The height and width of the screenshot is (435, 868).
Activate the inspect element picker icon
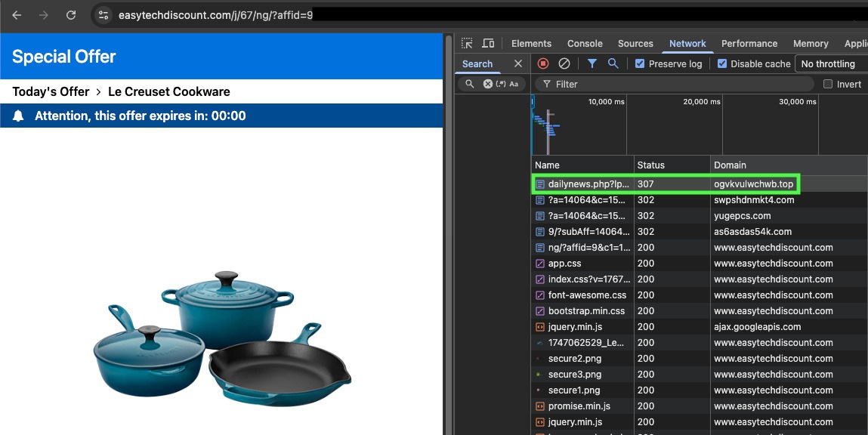tap(467, 43)
